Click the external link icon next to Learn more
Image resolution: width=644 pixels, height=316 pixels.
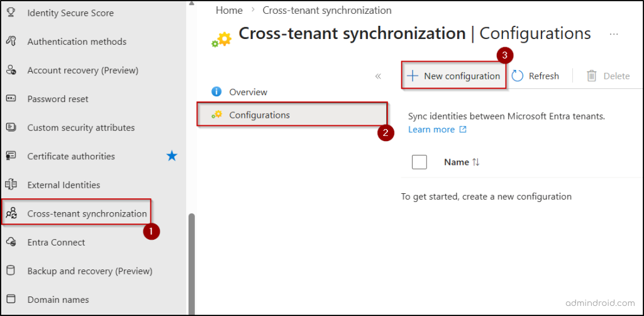pyautogui.click(x=463, y=130)
